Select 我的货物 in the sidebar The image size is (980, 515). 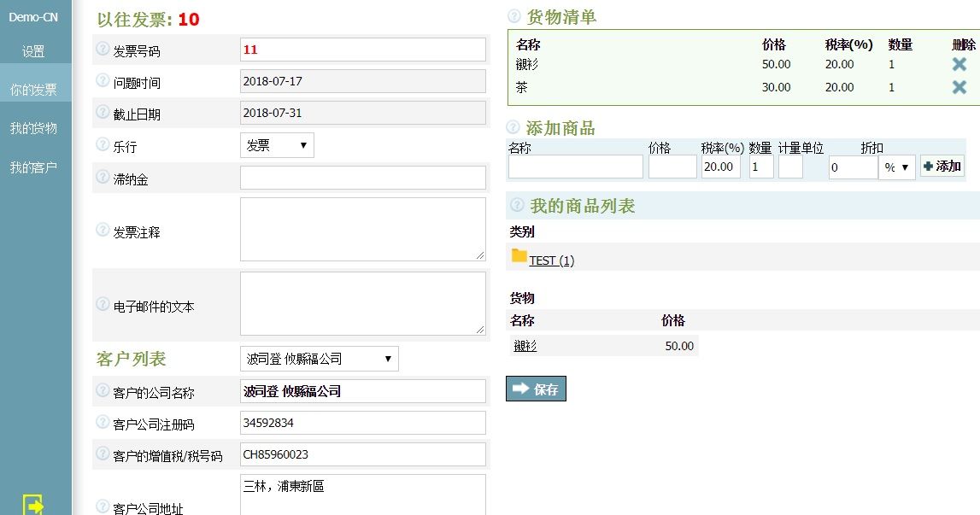36,127
